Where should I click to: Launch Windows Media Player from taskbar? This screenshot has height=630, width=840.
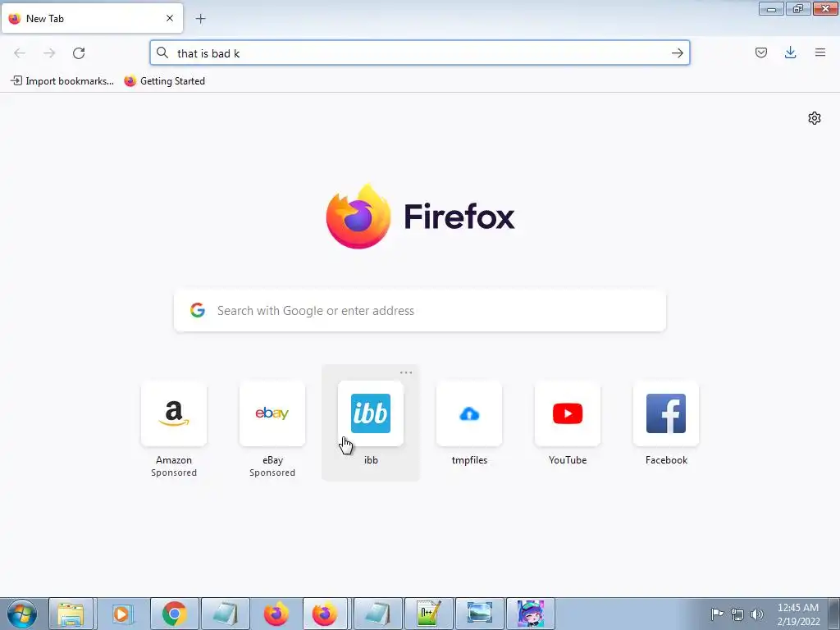coord(122,614)
